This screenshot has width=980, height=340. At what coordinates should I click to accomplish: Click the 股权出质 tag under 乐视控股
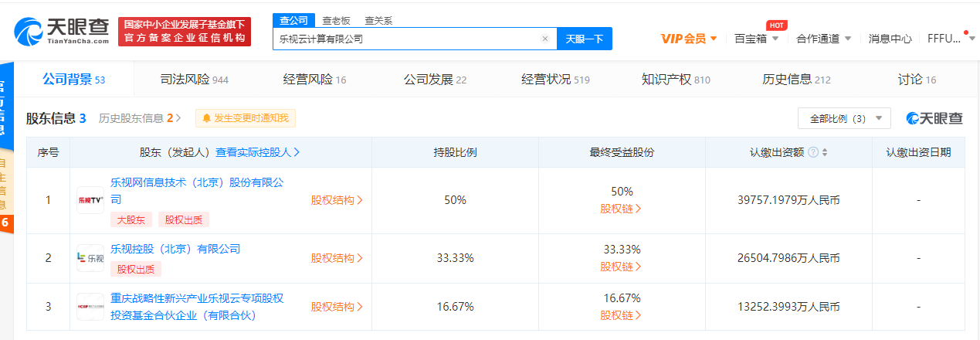(x=136, y=270)
